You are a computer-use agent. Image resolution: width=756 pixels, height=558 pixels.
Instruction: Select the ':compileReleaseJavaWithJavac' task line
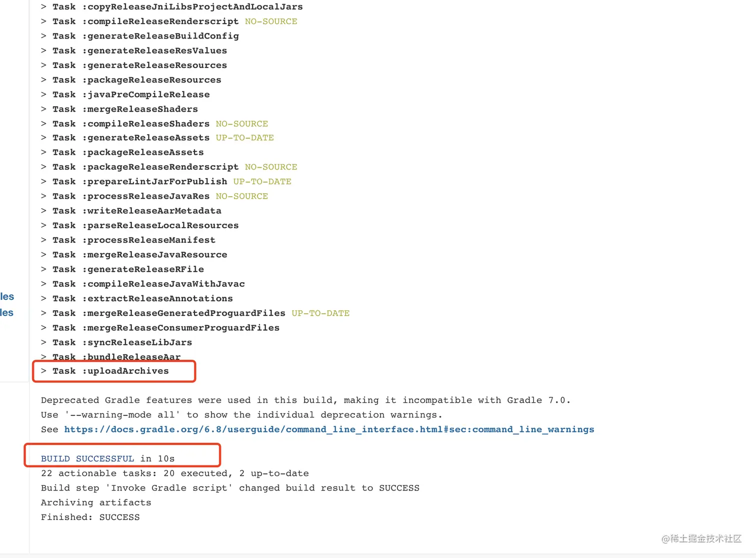pyautogui.click(x=143, y=284)
